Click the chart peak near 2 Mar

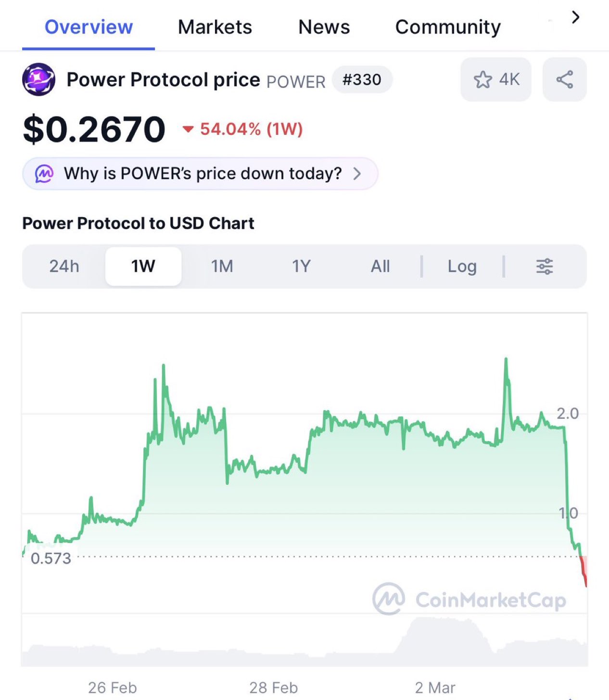point(506,359)
